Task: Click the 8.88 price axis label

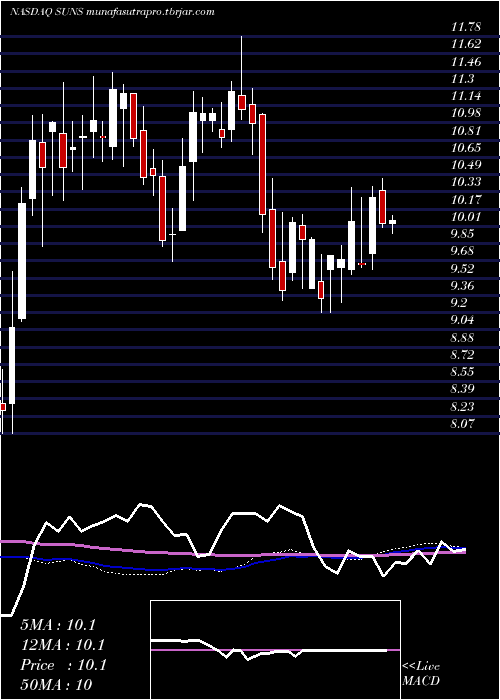Action: click(x=463, y=338)
